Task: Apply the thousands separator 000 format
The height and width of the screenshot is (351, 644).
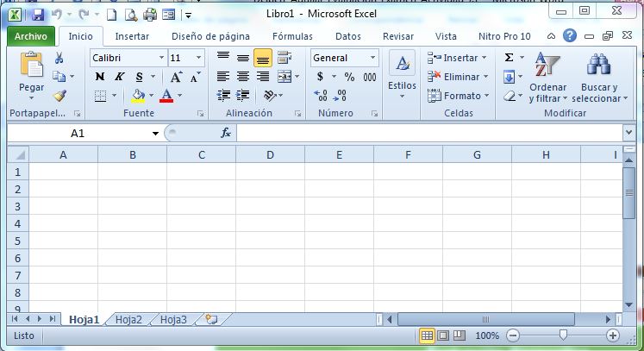Action: (370, 77)
